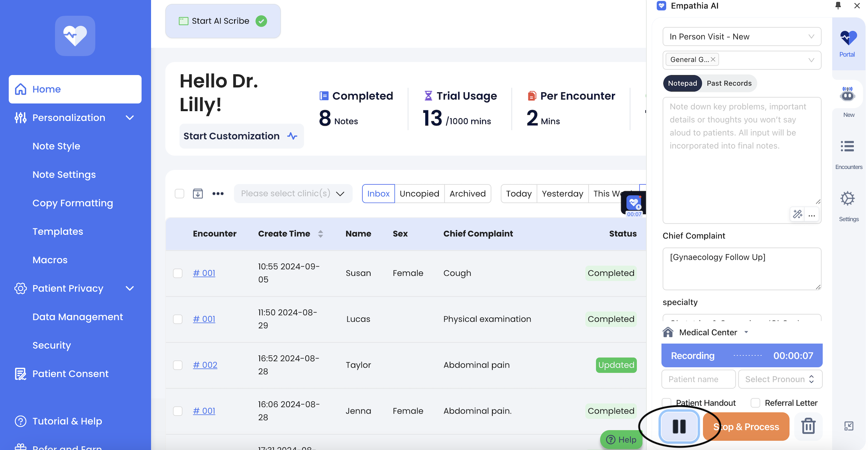Click Stop & Process button
The width and height of the screenshot is (868, 450).
(746, 427)
